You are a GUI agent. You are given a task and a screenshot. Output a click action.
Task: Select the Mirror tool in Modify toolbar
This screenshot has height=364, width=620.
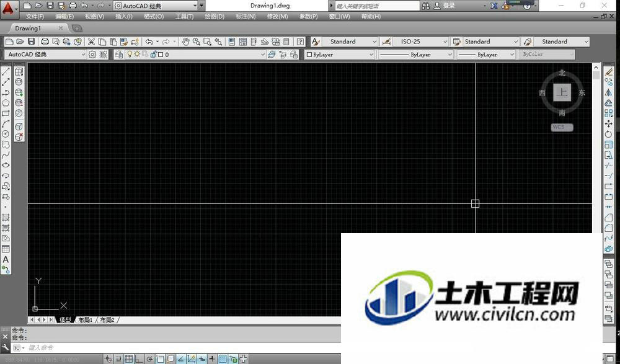[x=609, y=92]
